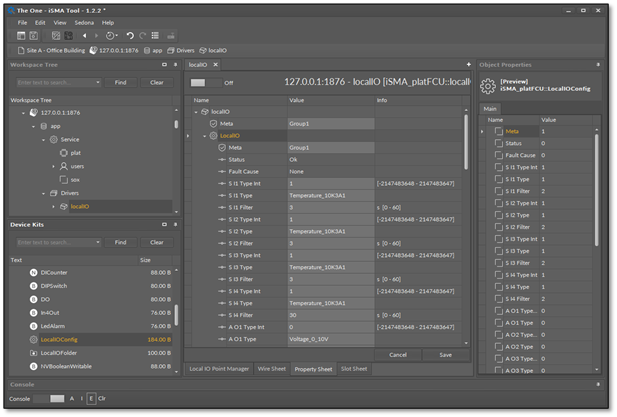The width and height of the screenshot is (617, 417).
Task: Click the DIPSwitch component icon
Action: point(33,285)
